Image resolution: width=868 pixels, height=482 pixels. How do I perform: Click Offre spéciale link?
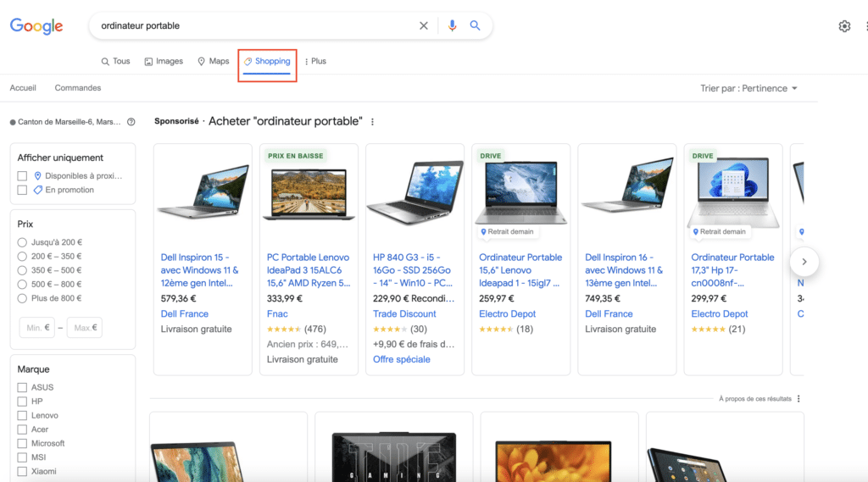pyautogui.click(x=401, y=359)
